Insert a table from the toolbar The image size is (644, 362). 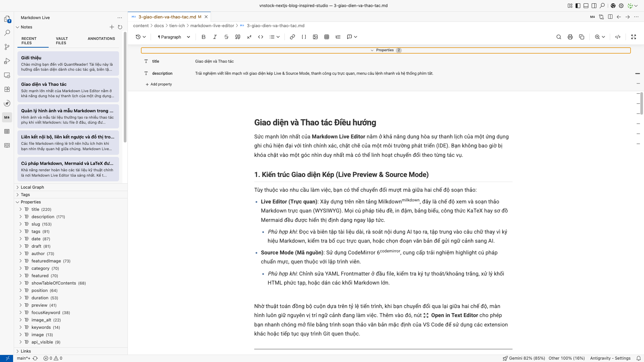coord(327,37)
